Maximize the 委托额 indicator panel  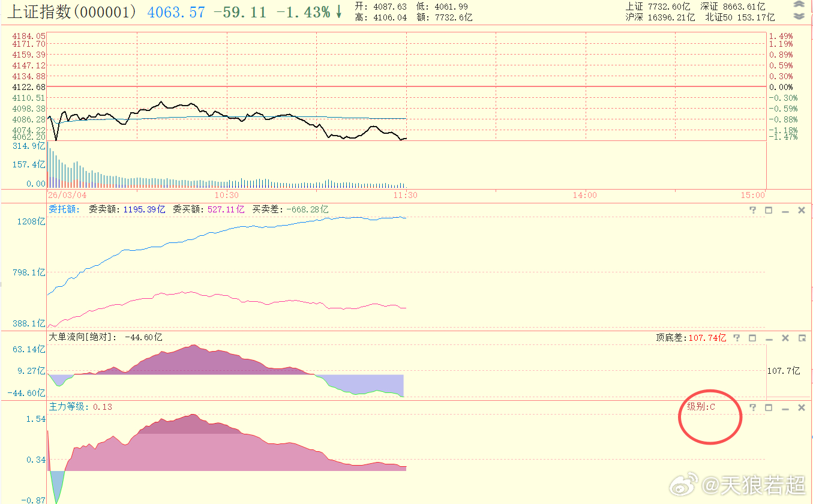(x=769, y=210)
